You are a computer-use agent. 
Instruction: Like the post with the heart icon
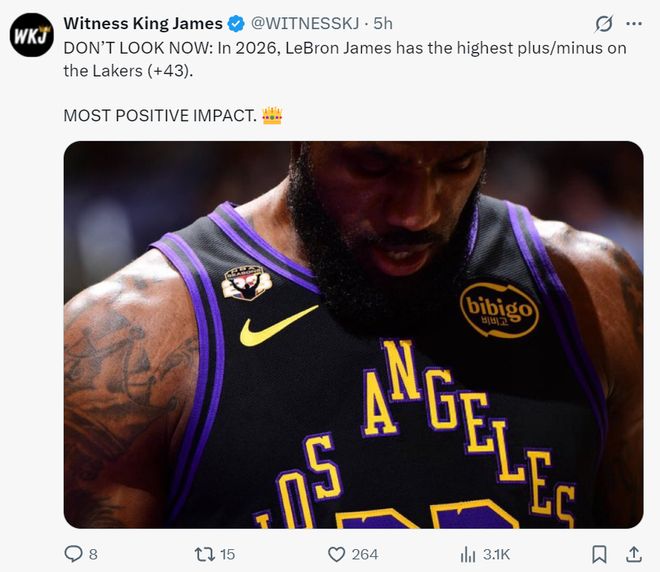coord(337,553)
